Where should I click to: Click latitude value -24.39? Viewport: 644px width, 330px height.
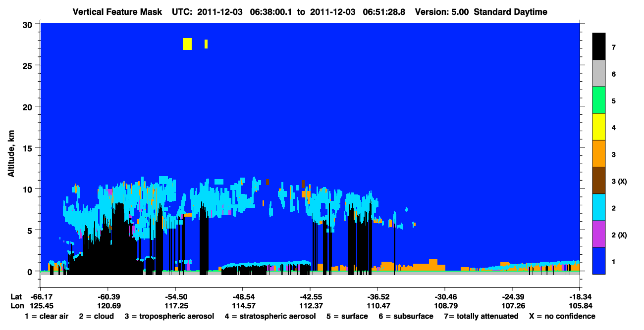point(512,297)
